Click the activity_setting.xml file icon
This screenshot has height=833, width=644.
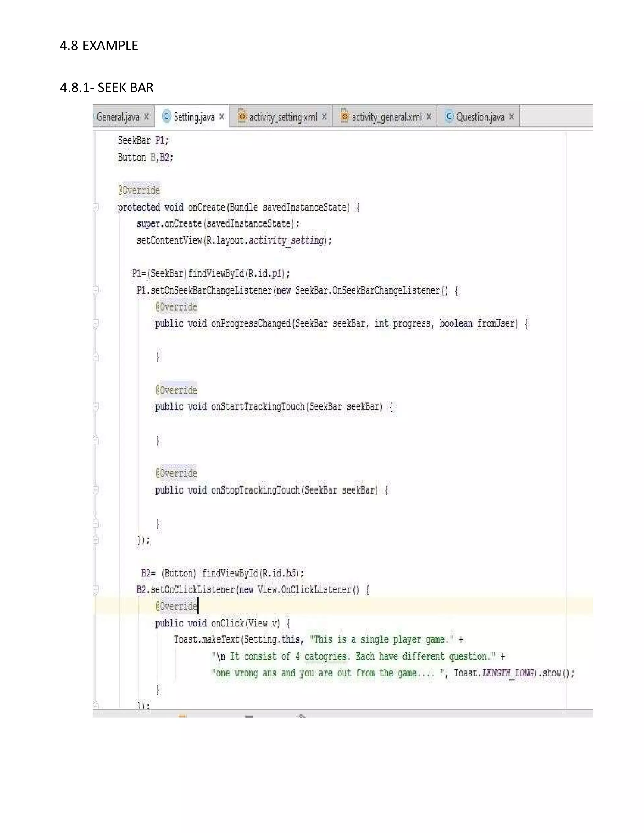coord(241,115)
